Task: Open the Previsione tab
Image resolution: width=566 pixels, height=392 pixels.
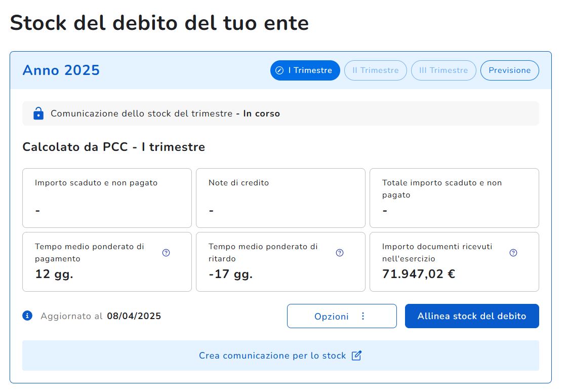Action: click(510, 70)
